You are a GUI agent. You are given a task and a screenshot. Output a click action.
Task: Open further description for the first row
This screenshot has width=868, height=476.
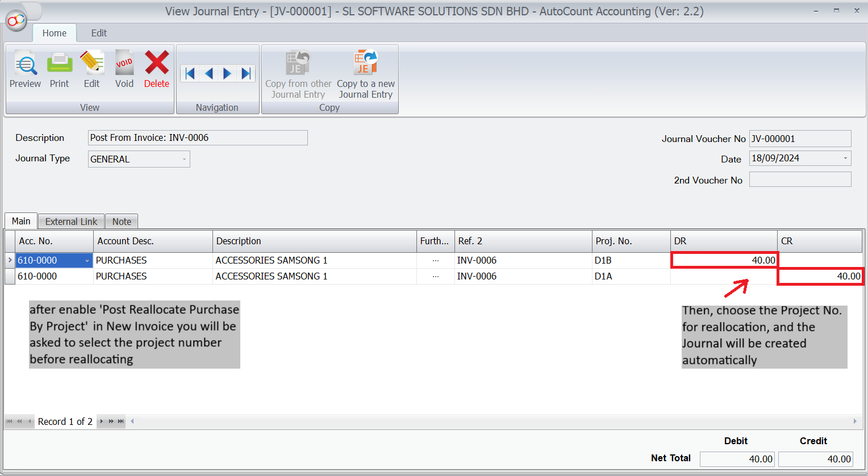436,260
